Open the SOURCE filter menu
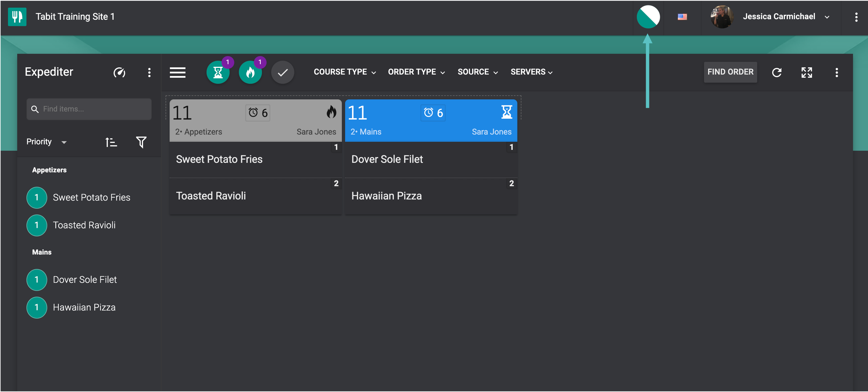The width and height of the screenshot is (868, 392). pyautogui.click(x=477, y=72)
